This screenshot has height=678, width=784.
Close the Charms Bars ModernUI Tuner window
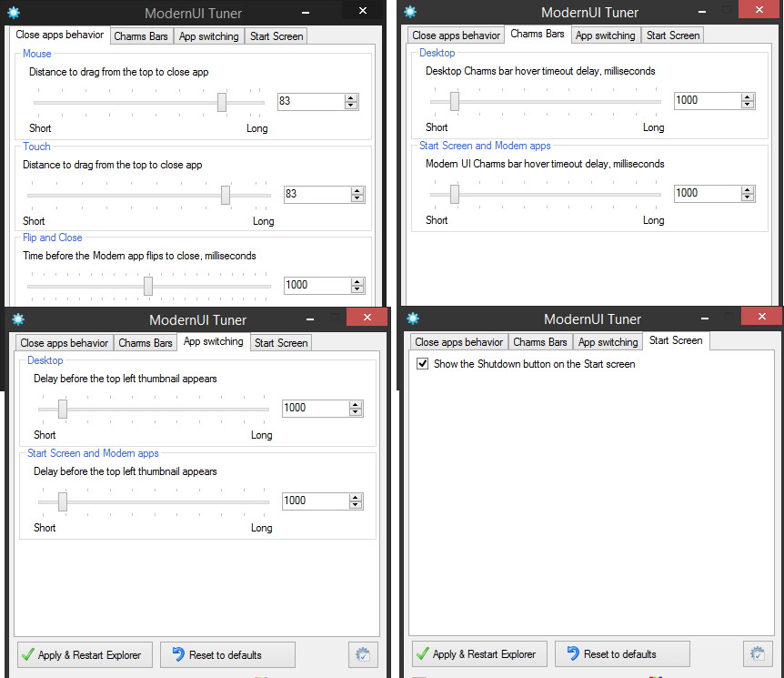(759, 9)
